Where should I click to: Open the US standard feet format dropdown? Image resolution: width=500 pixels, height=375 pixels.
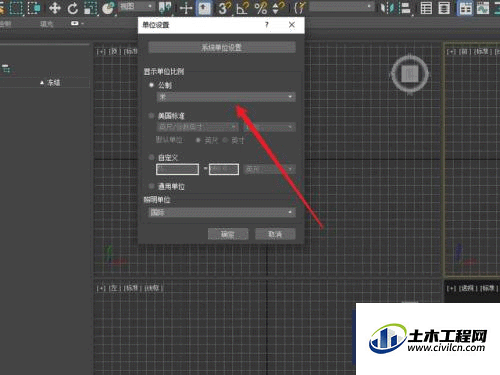197,127
